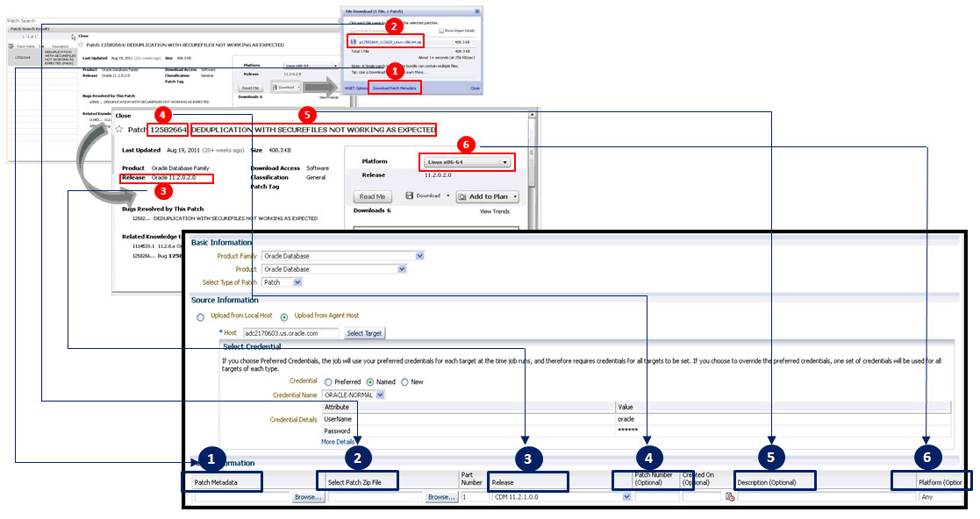980x519 pixels.
Task: Click Browse next to the Patch Metadata field
Action: [308, 497]
